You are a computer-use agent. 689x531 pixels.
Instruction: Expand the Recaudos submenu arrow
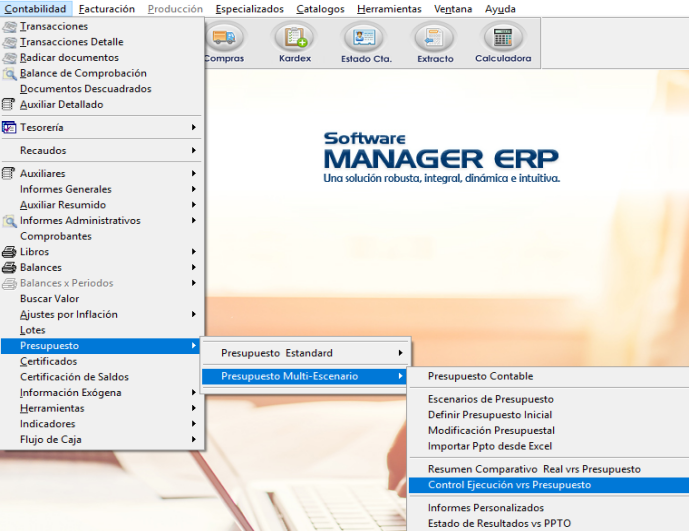pos(194,150)
